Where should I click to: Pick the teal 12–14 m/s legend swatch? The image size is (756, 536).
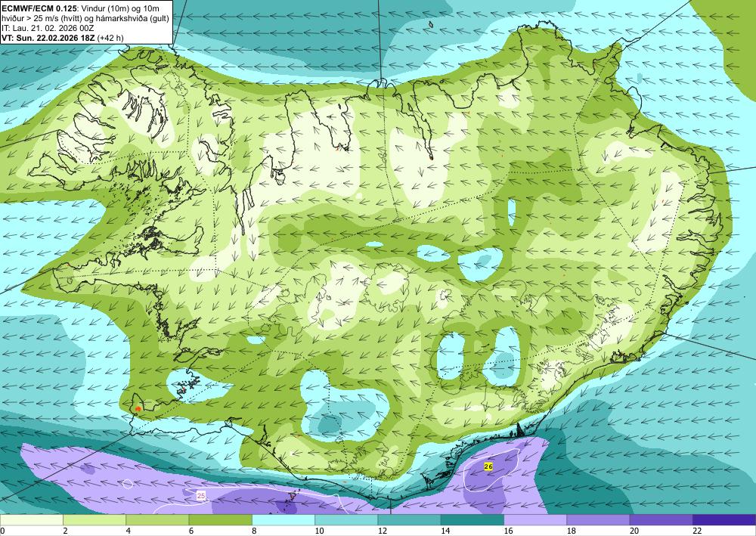pos(409,519)
